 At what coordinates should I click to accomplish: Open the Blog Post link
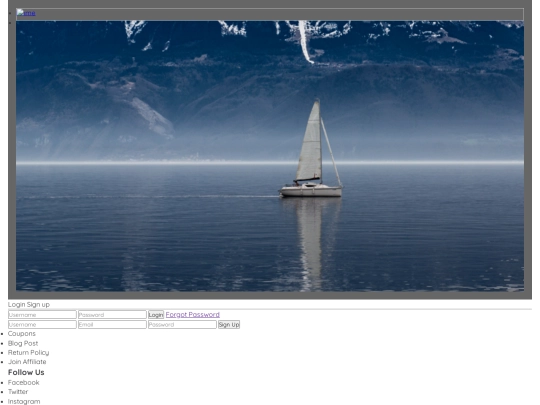tap(23, 343)
